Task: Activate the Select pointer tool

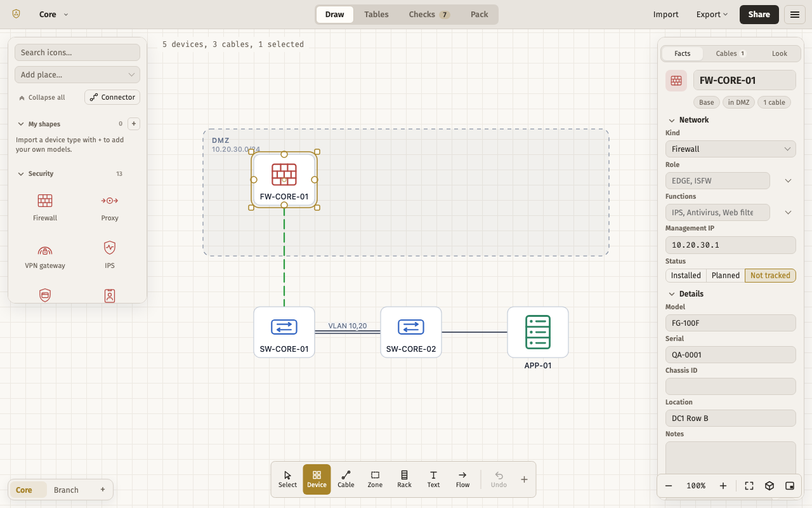Action: [x=287, y=479]
